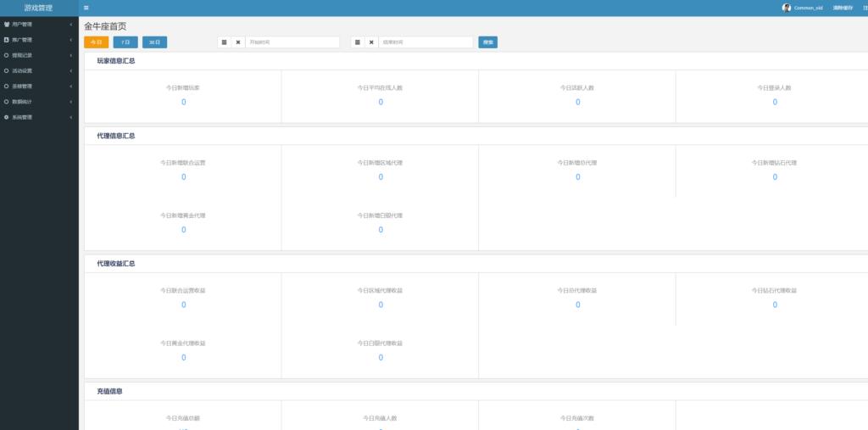Click the gear icon beside 系统管理
Screen dimensions: 868x430
(x=7, y=117)
